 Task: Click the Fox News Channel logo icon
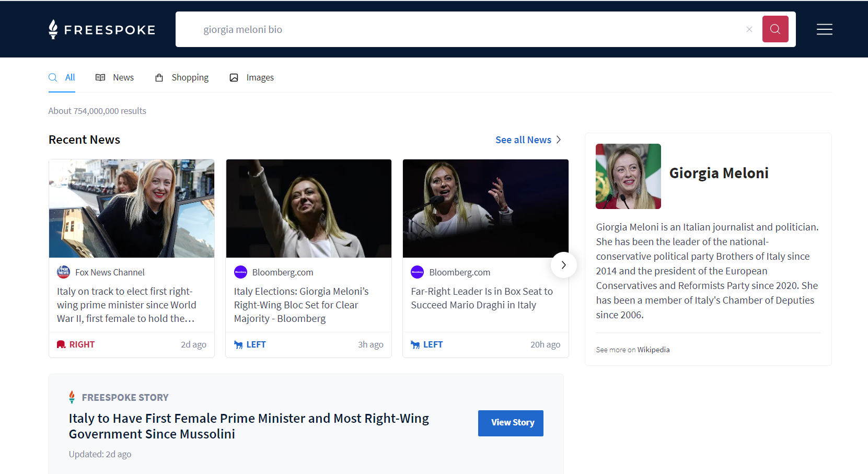63,272
